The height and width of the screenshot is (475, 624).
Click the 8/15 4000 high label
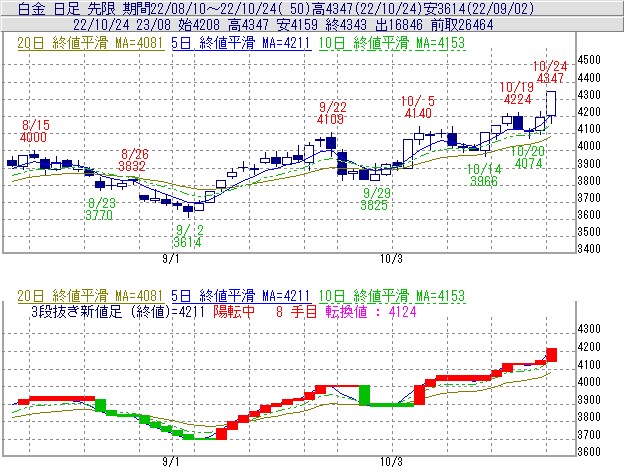click(x=34, y=131)
